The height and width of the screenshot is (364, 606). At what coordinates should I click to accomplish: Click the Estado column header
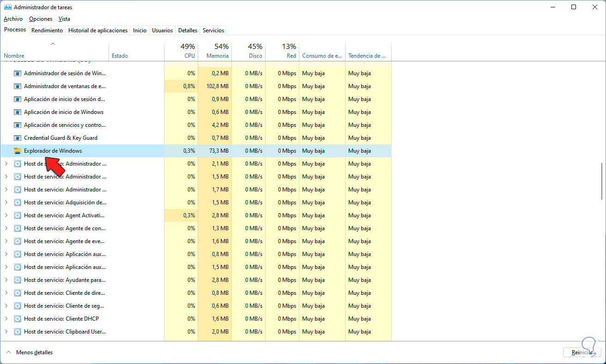137,51
